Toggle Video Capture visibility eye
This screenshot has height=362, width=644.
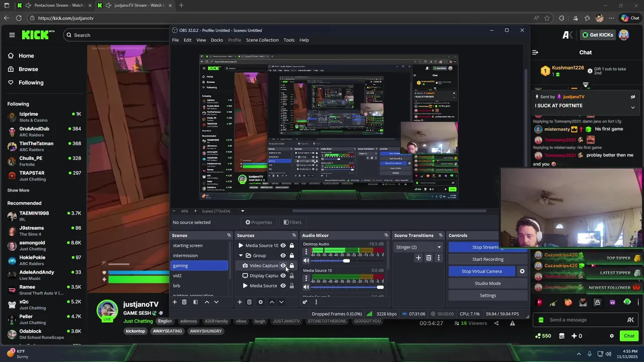coord(283,265)
